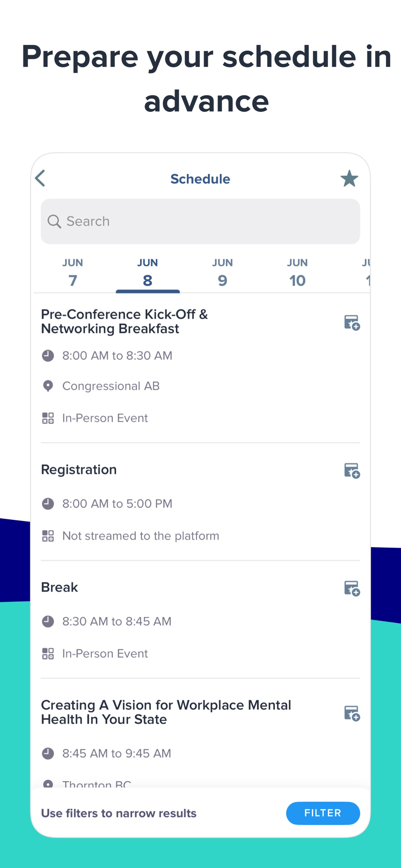Switch to the JUN 9 date tab

click(x=222, y=273)
